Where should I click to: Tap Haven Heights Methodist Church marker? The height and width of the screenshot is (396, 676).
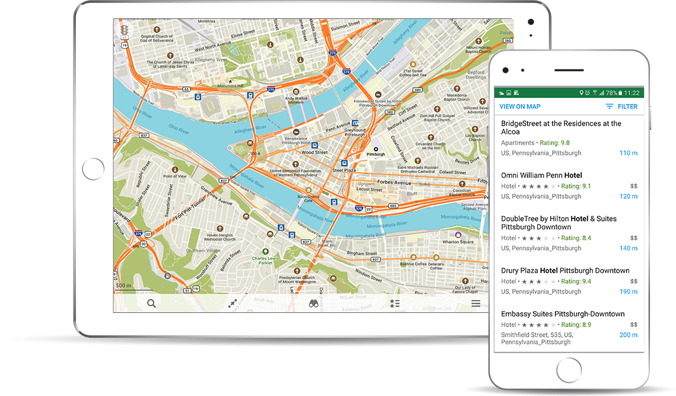tap(220, 229)
